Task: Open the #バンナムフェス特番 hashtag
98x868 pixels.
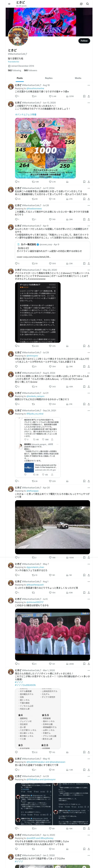Action: tap(26, 115)
